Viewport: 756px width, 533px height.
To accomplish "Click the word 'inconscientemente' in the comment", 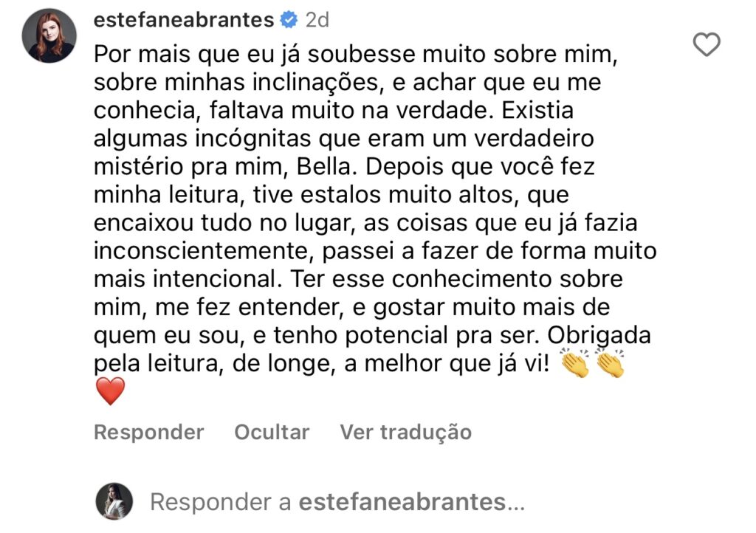I will 200,251.
